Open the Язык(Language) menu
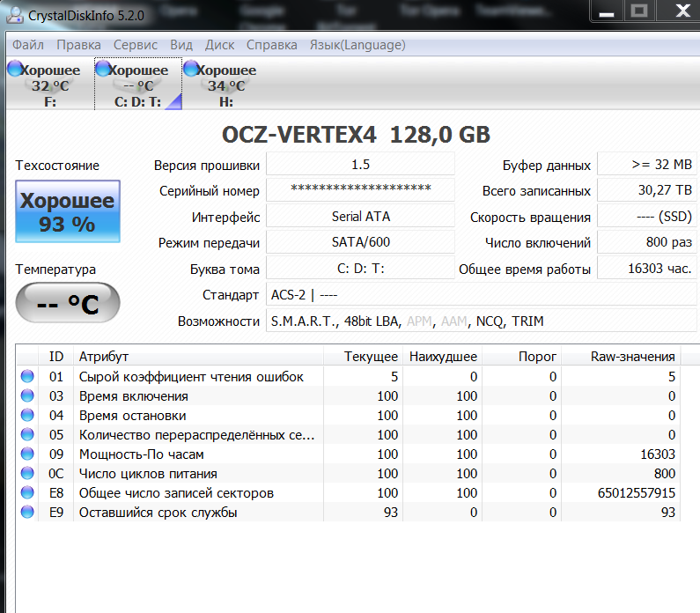Viewport: 700px width, 613px height. [357, 45]
